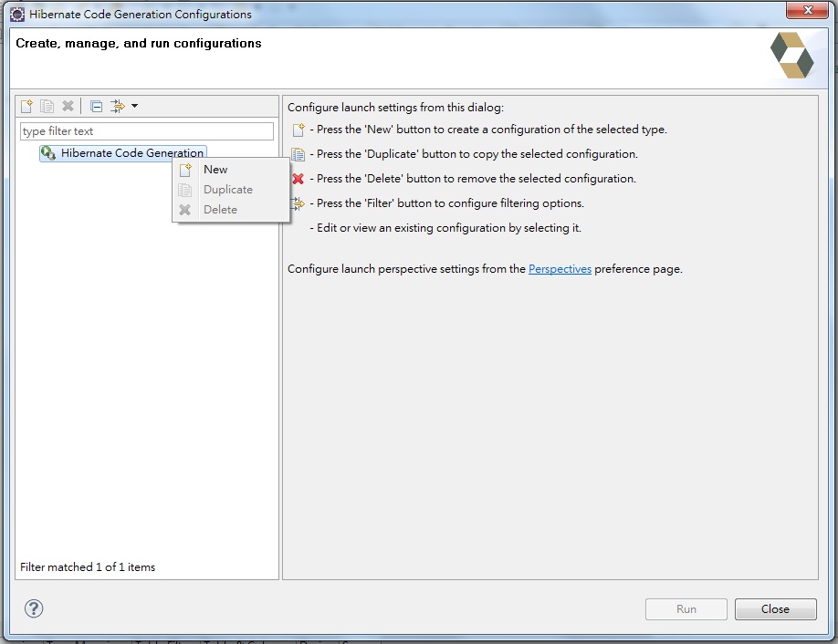This screenshot has width=838, height=644.
Task: Click the Delete configuration toolbar icon
Action: (68, 106)
